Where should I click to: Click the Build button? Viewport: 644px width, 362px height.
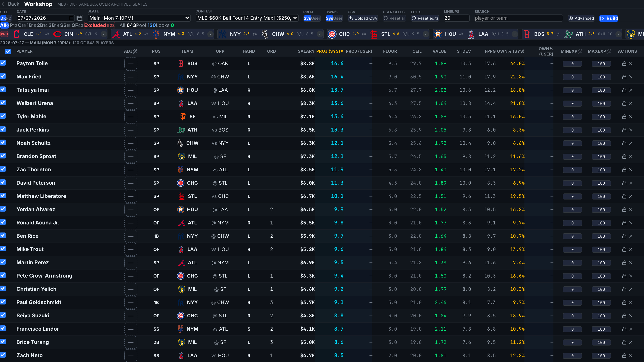click(x=609, y=18)
